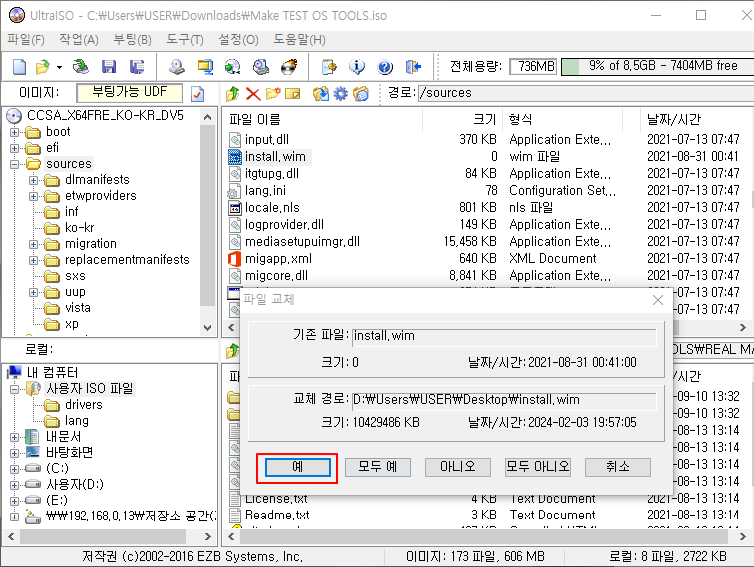754x567 pixels.
Task: Click the 예 button in replace dialog
Action: [298, 467]
